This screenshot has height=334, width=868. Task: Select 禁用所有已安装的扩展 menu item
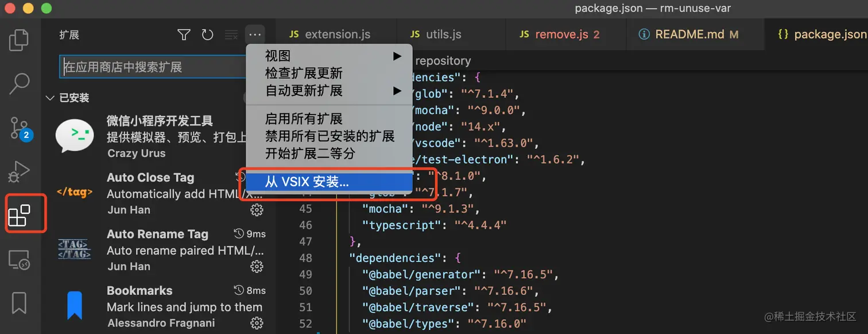(330, 136)
